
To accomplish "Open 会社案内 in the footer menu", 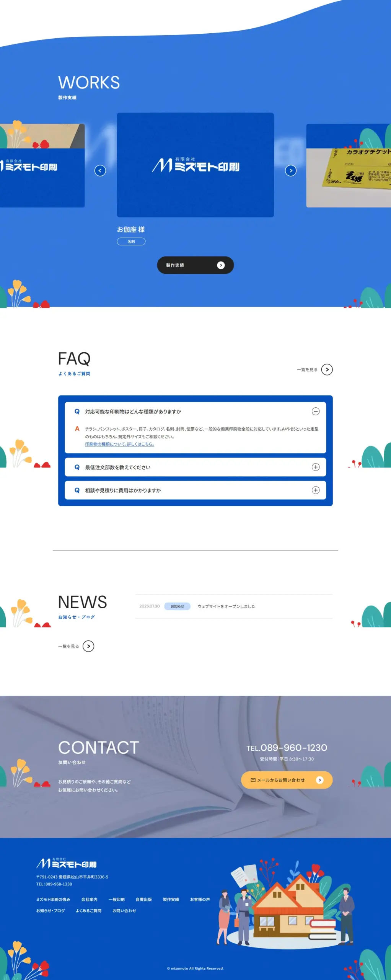I will click(89, 899).
